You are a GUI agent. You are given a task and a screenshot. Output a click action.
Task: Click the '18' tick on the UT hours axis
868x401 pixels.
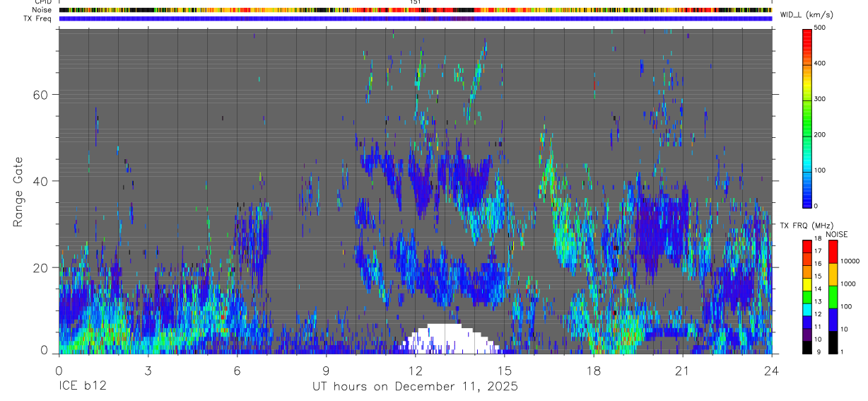(x=593, y=370)
